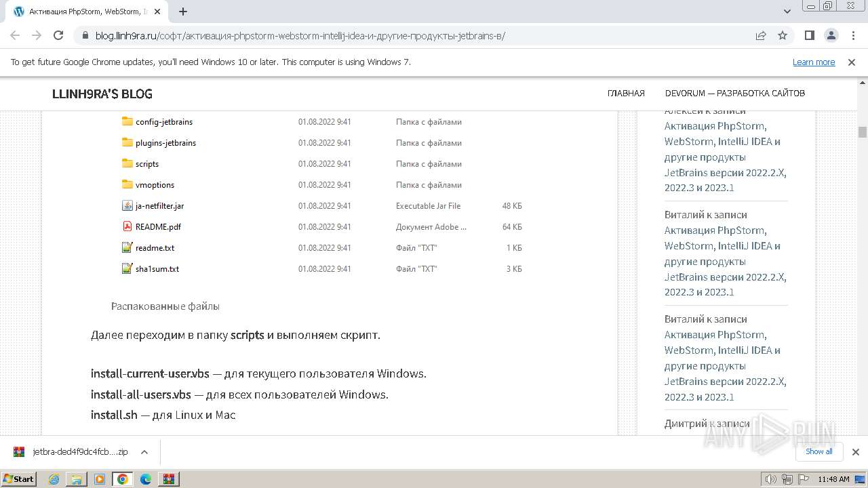Click the Распакованные файлы caption

pos(165,306)
